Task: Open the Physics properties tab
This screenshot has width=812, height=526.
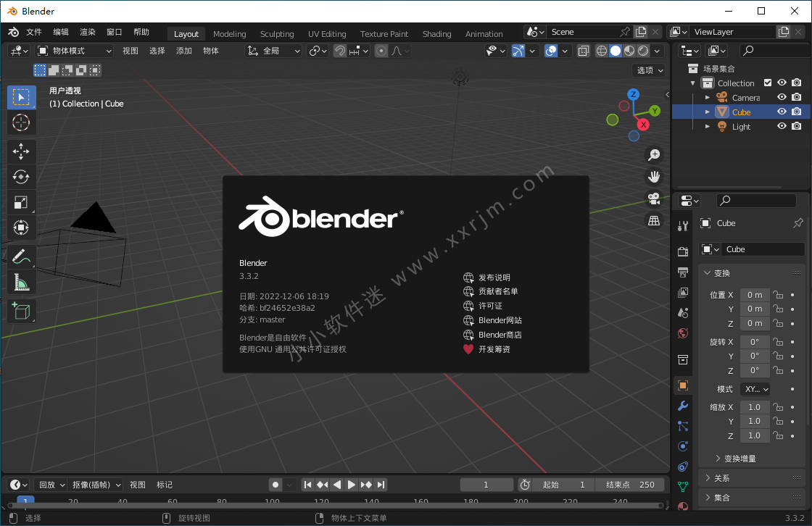Action: click(x=683, y=446)
